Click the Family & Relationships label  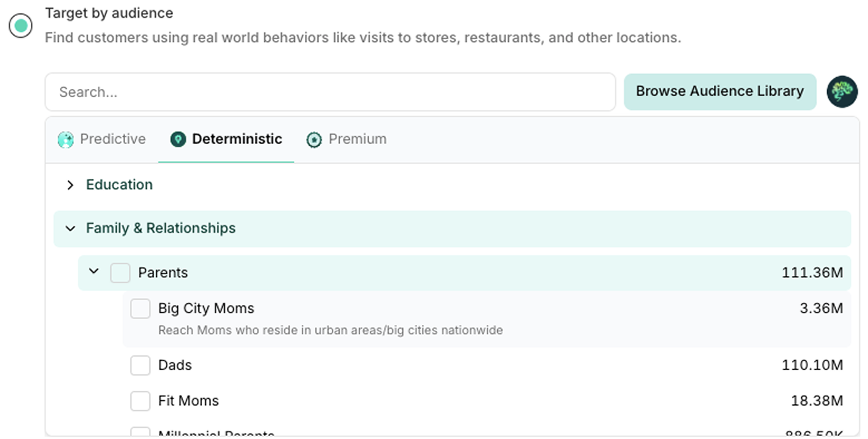click(x=161, y=228)
